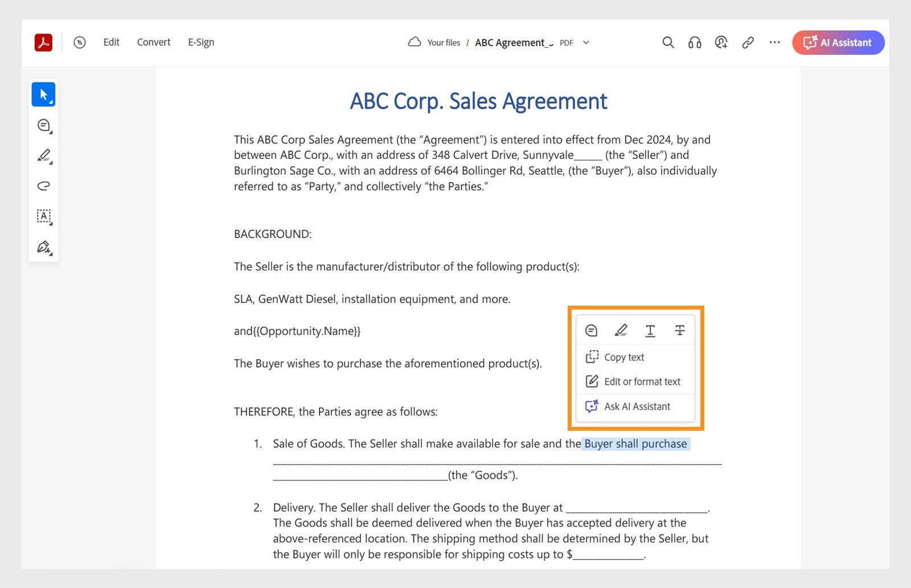The height and width of the screenshot is (588, 911).
Task: Open the comment tool from the sidebar
Action: (x=43, y=125)
